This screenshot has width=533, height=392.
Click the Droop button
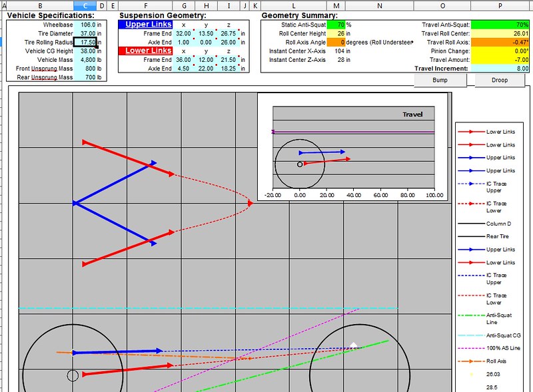click(499, 80)
